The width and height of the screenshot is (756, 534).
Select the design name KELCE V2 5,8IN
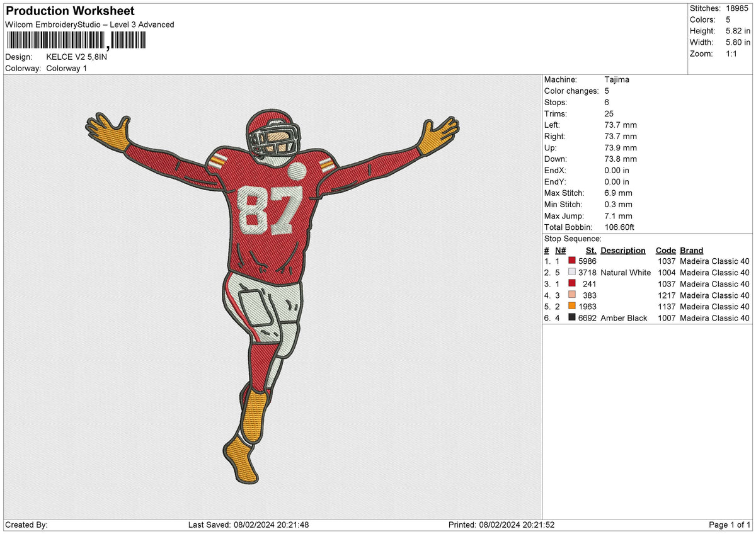76,56
